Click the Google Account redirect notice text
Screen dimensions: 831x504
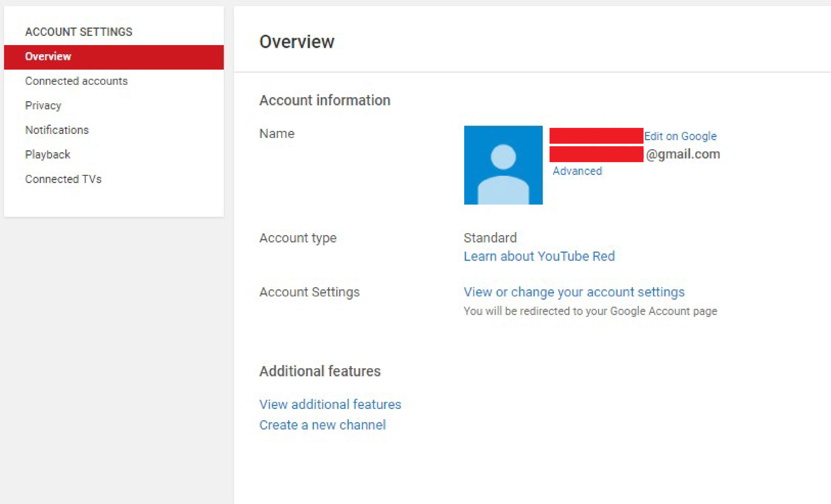[590, 311]
